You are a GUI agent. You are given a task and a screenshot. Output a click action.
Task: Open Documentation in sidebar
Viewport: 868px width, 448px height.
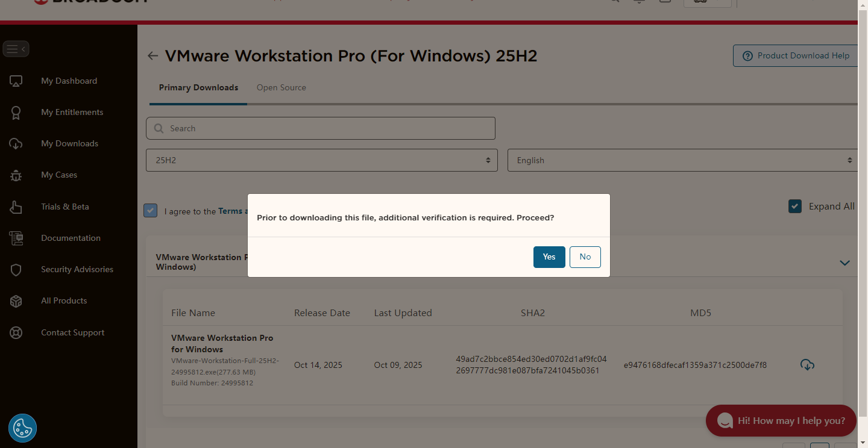tap(71, 238)
